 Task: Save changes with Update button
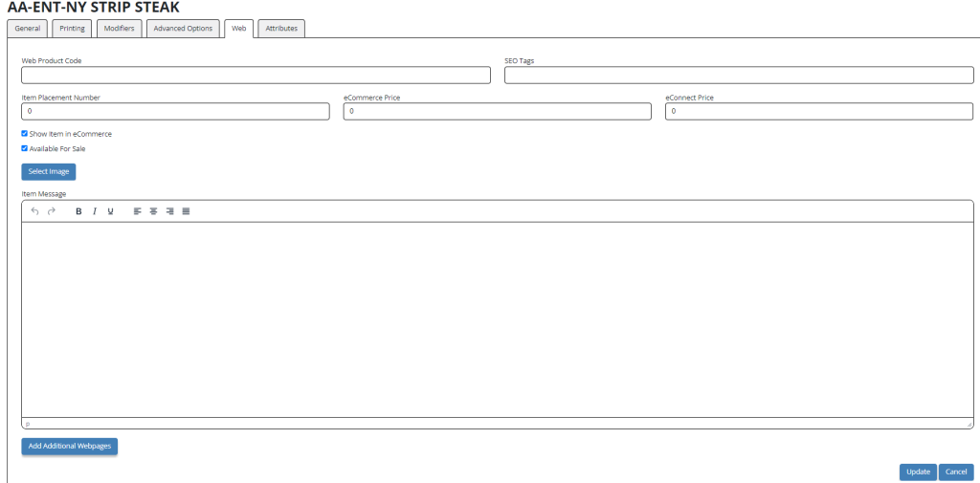click(918, 472)
